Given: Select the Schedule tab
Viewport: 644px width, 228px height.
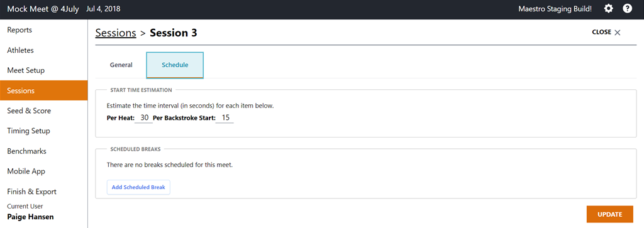Looking at the screenshot, I should pos(175,65).
